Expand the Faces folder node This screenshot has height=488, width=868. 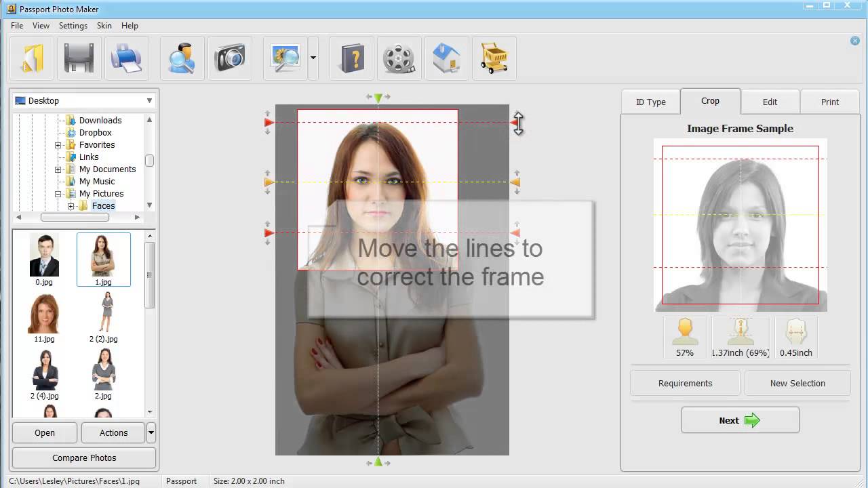click(71, 206)
